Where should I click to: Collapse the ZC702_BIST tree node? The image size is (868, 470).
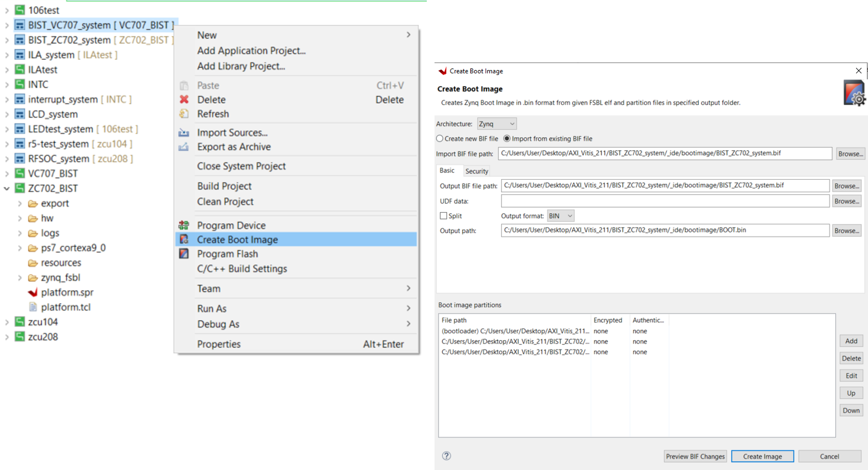click(7, 189)
